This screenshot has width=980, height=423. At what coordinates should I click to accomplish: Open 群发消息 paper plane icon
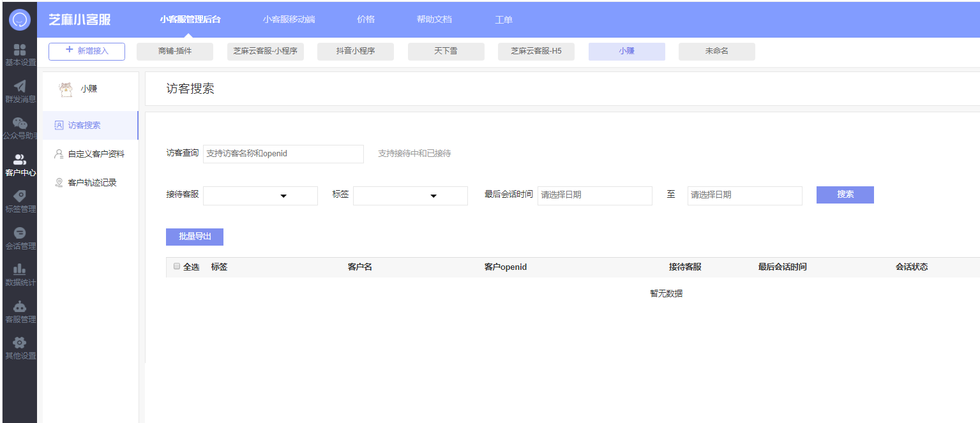point(20,86)
